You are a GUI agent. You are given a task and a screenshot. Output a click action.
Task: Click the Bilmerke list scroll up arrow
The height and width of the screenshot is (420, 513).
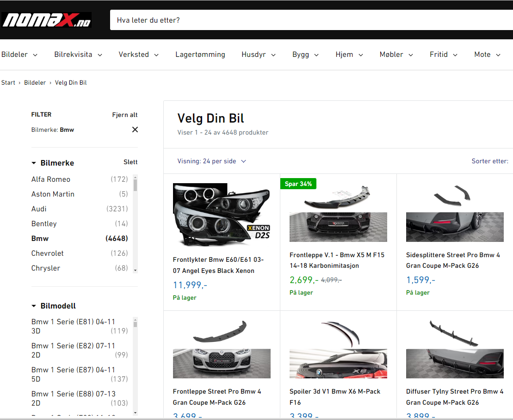pyautogui.click(x=135, y=177)
